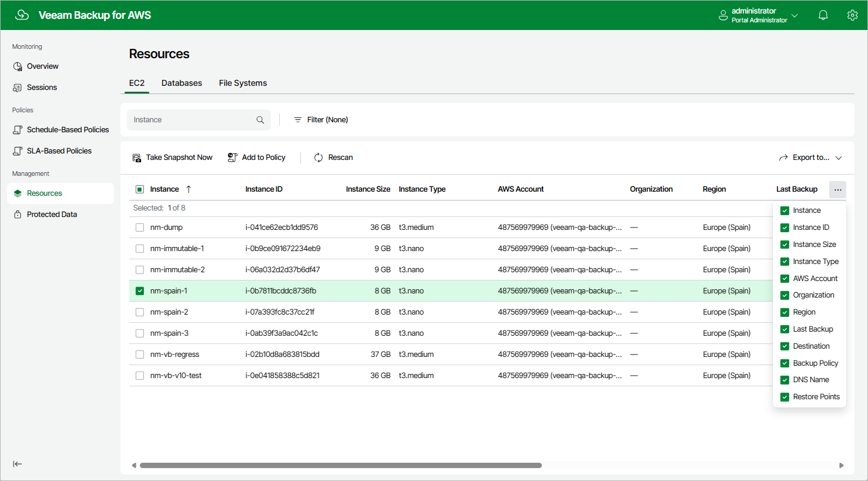Open SLA-Based Policies in the sidebar
The height and width of the screenshot is (481, 868).
(61, 151)
